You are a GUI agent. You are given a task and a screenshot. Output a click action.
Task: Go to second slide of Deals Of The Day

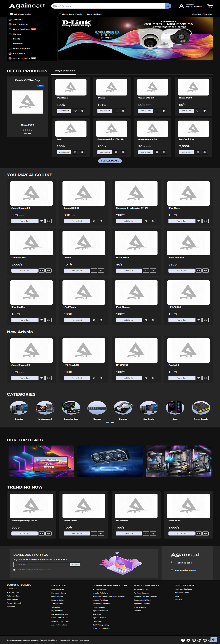pos(30,133)
